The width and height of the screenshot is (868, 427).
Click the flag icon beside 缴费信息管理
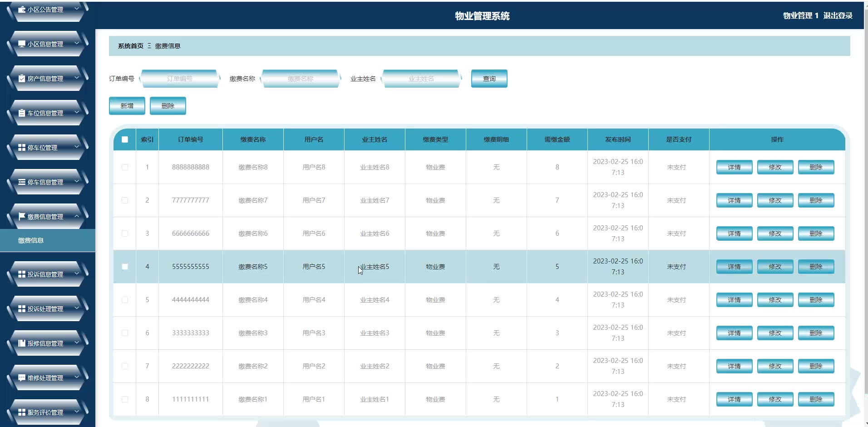(22, 217)
